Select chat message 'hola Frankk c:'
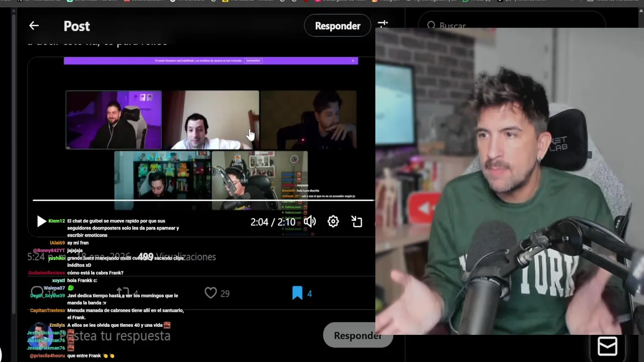 pyautogui.click(x=82, y=281)
